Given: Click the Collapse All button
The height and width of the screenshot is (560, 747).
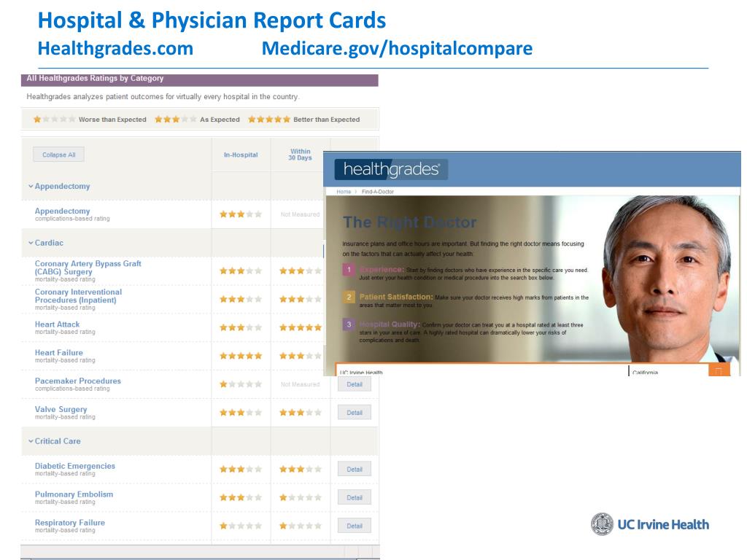Looking at the screenshot, I should pos(58,155).
